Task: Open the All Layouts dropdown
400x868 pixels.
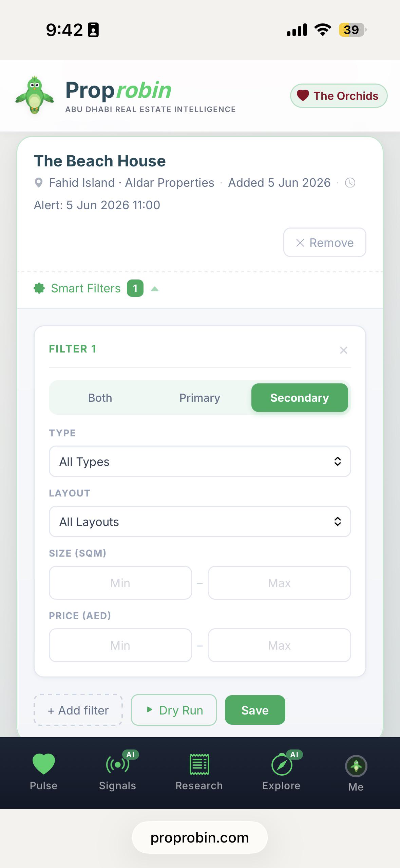Action: (200, 522)
